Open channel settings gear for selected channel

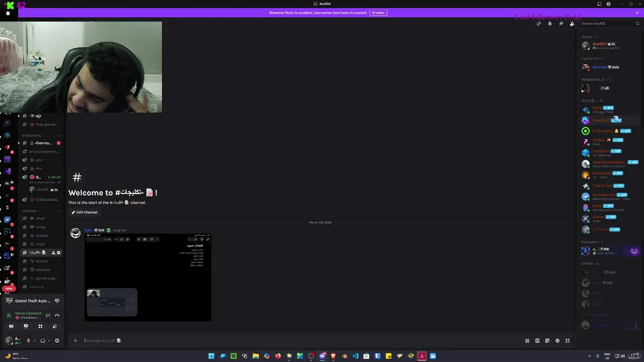click(x=58, y=253)
